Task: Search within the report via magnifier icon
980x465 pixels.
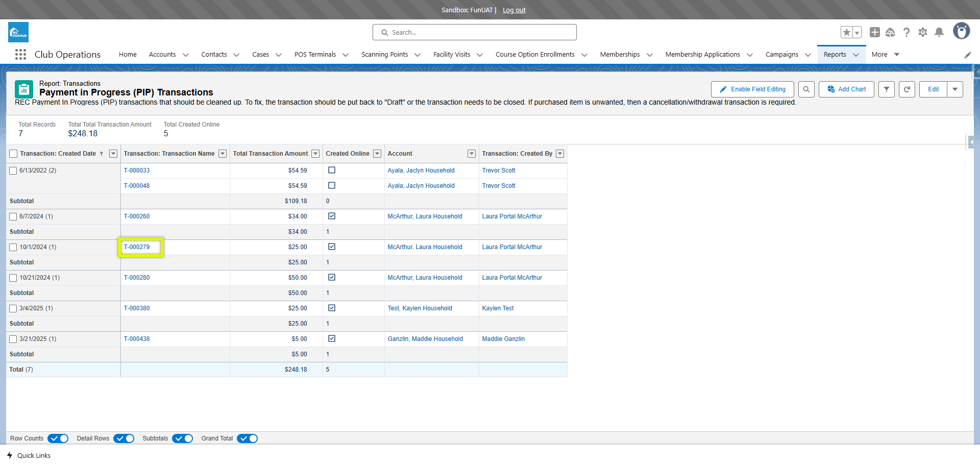Action: [806, 89]
